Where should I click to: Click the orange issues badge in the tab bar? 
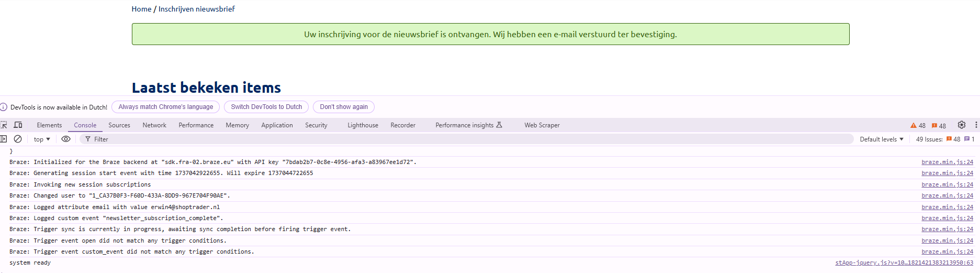point(939,126)
